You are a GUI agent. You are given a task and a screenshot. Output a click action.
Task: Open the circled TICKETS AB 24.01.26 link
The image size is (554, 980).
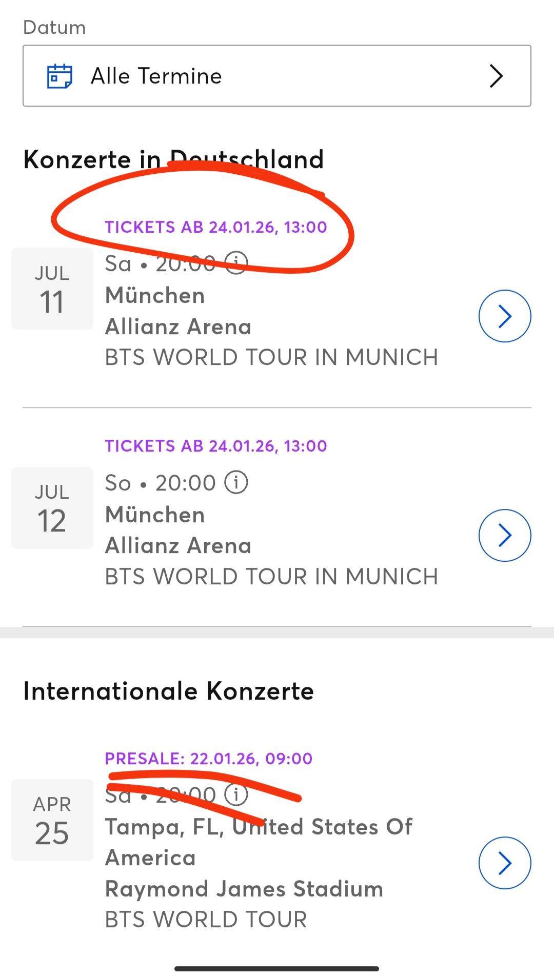pos(215,227)
